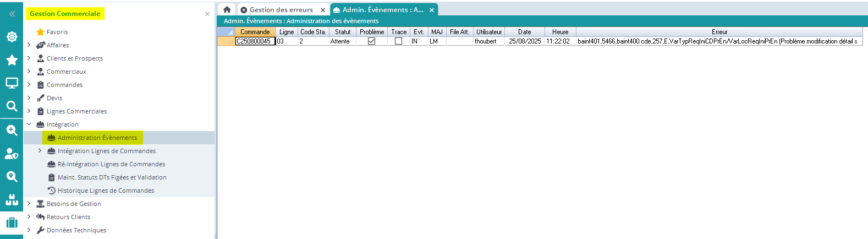
Task: Close the Gestion Commerciale panel
Action: tap(207, 14)
